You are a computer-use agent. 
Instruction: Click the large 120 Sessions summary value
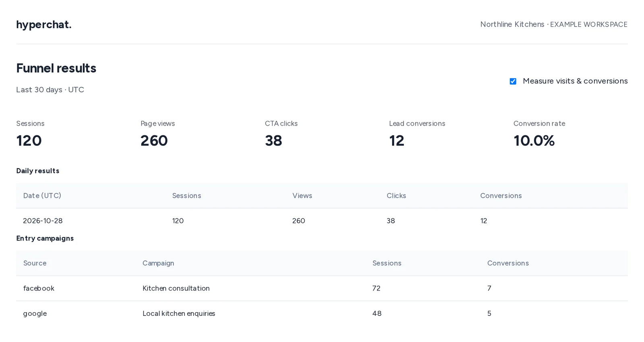29,141
